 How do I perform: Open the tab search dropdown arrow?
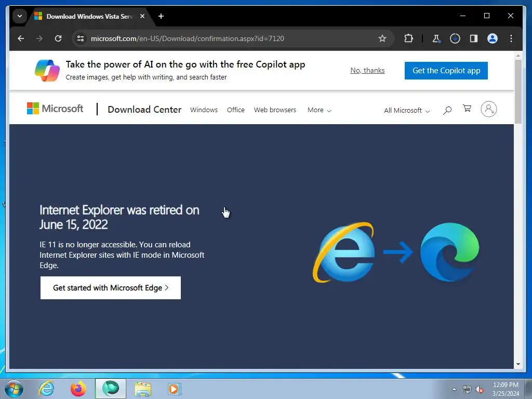(20, 16)
